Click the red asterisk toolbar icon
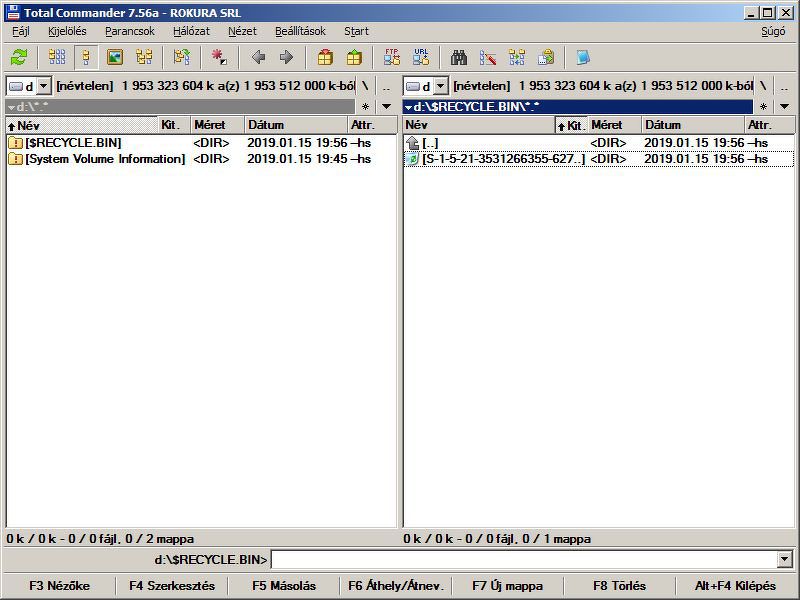This screenshot has width=800, height=600. [219, 57]
